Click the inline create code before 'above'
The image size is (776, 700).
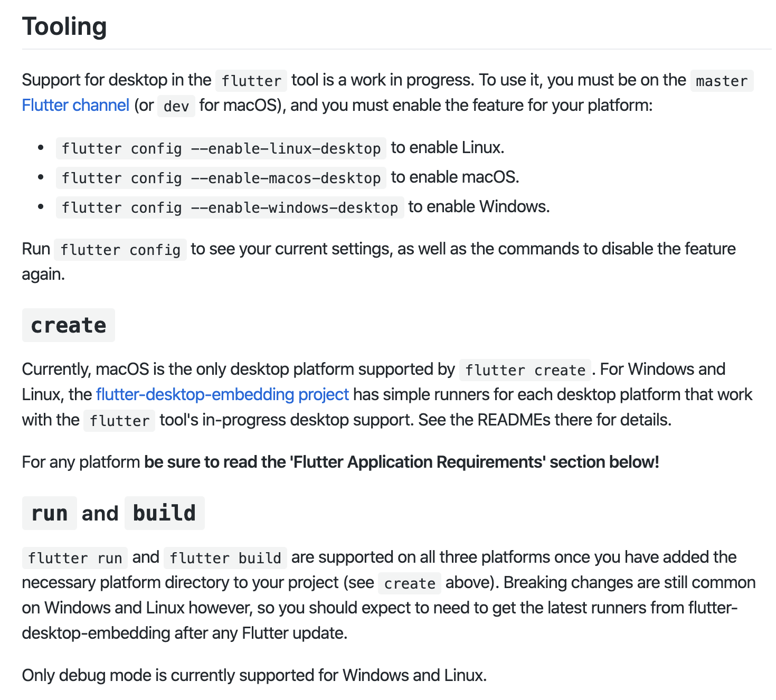click(409, 583)
